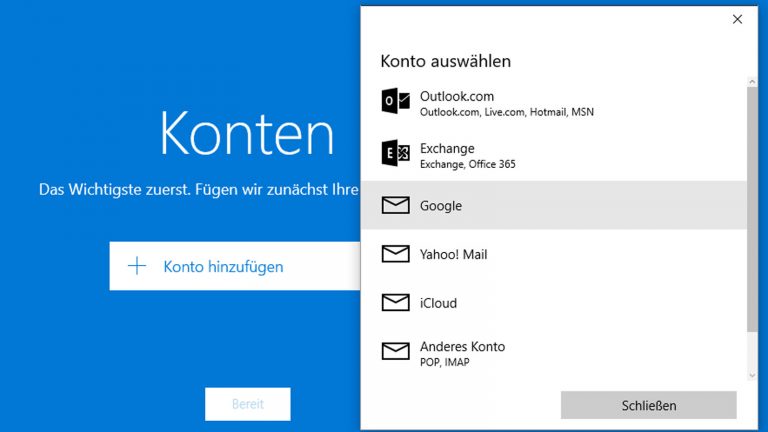Click the Outlook.com logo icon

[x=396, y=102]
